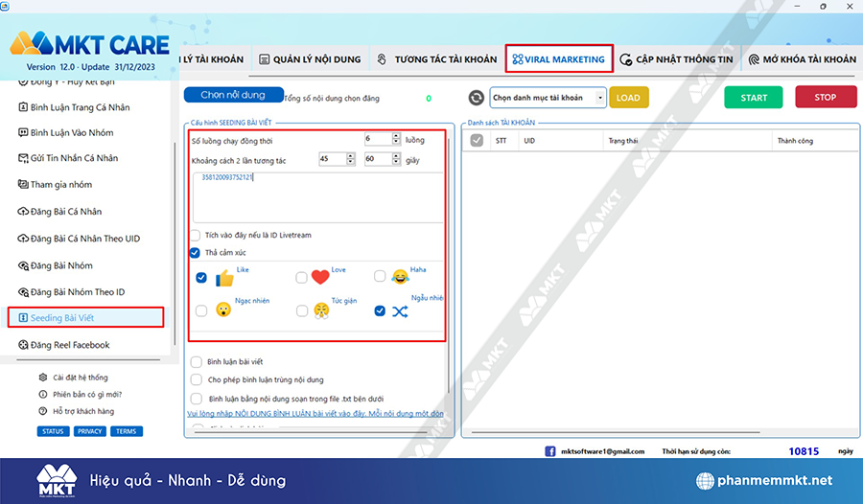This screenshot has width=863, height=504.
Task: Click the seeding config vertical scrollbar
Action: click(x=449, y=264)
